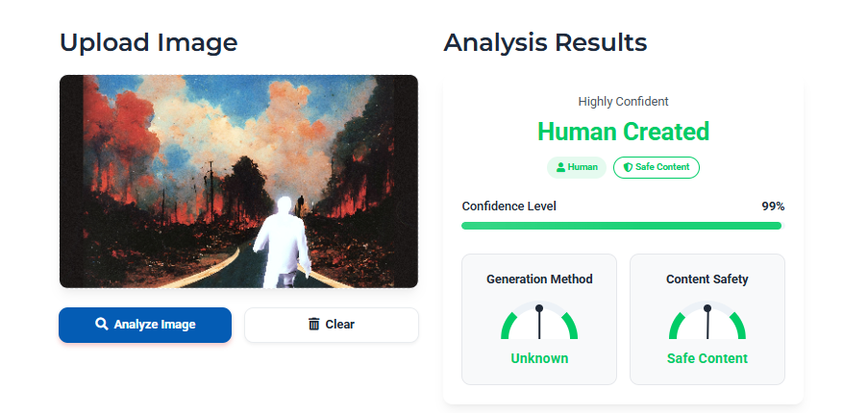This screenshot has width=868, height=413.
Task: Click the magnifier icon on Analyze Image
Action: coord(101,324)
